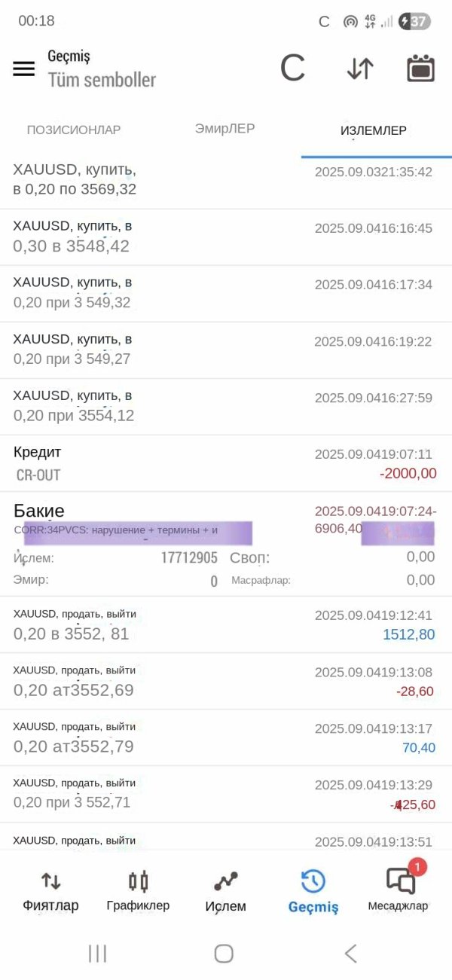Expand the Кредит CR-OUT -2000,00 entry
The width and height of the screenshot is (452, 980).
tap(226, 463)
